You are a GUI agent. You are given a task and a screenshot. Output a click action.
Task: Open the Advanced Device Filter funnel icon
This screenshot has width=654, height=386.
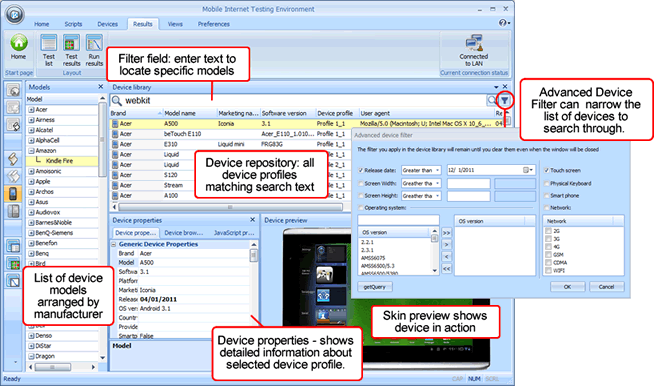(505, 100)
